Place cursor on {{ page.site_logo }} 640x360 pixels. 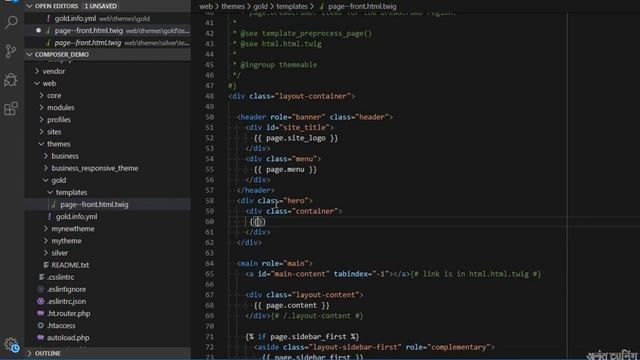tap(296, 138)
